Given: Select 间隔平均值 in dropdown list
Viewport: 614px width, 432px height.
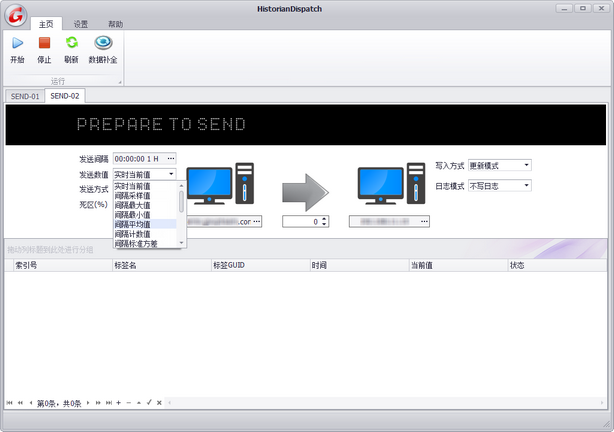Looking at the screenshot, I should pyautogui.click(x=145, y=224).
